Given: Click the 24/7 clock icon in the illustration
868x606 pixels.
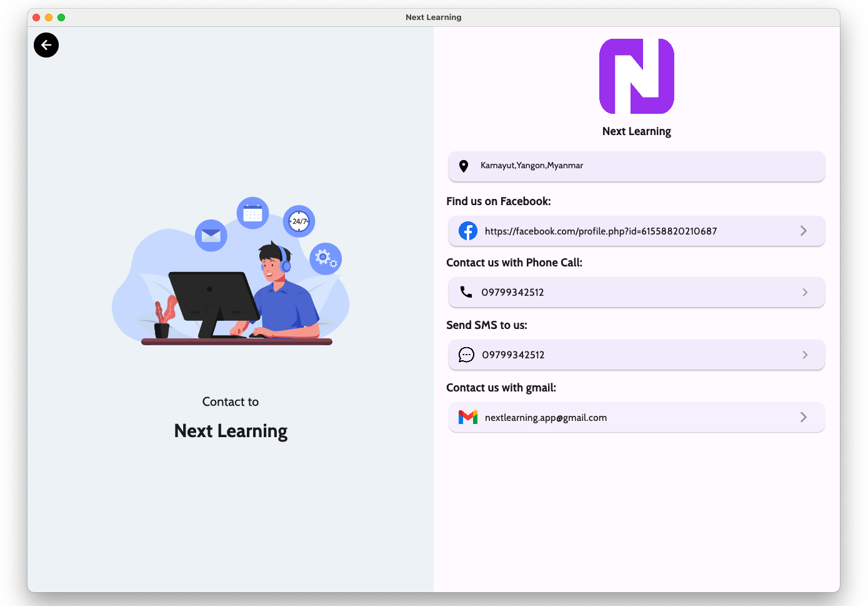Looking at the screenshot, I should tap(299, 221).
